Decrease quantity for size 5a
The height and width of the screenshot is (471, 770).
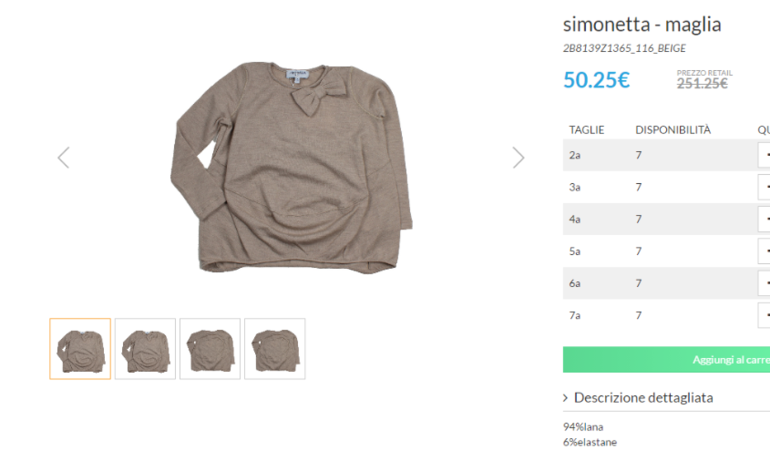[x=765, y=251]
